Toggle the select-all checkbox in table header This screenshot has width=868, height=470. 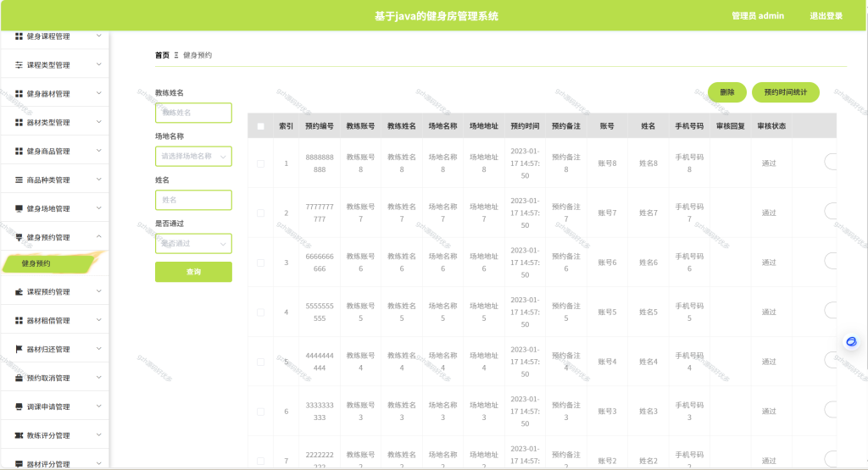[x=261, y=126]
